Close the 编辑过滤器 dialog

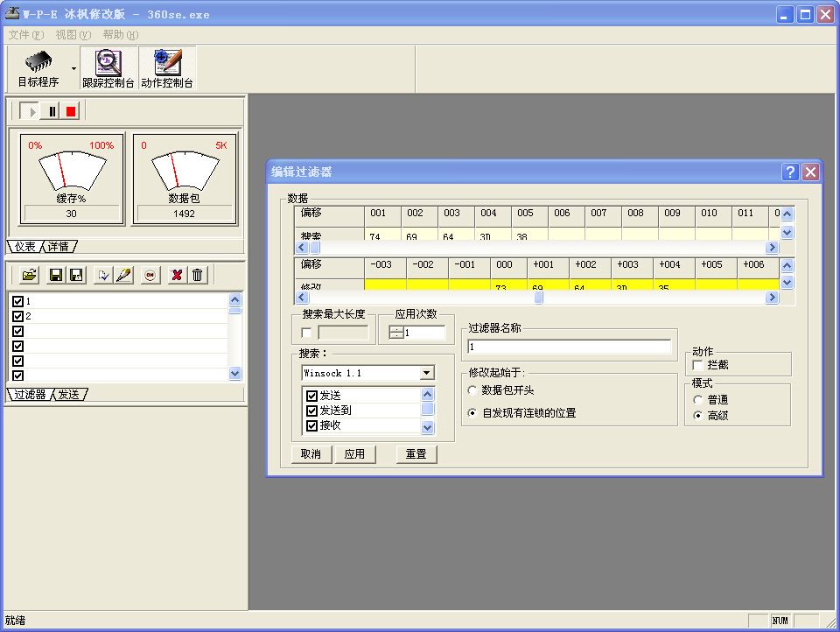tap(811, 172)
